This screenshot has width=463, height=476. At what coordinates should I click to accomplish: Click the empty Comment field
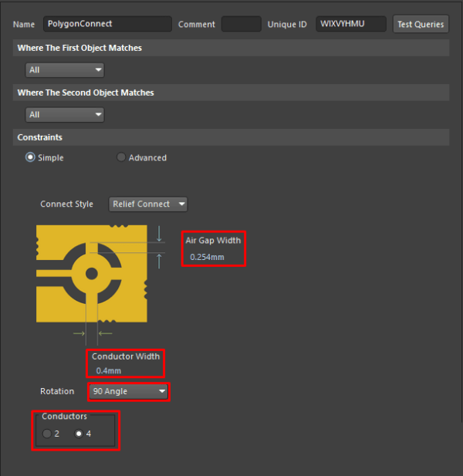coord(242,24)
